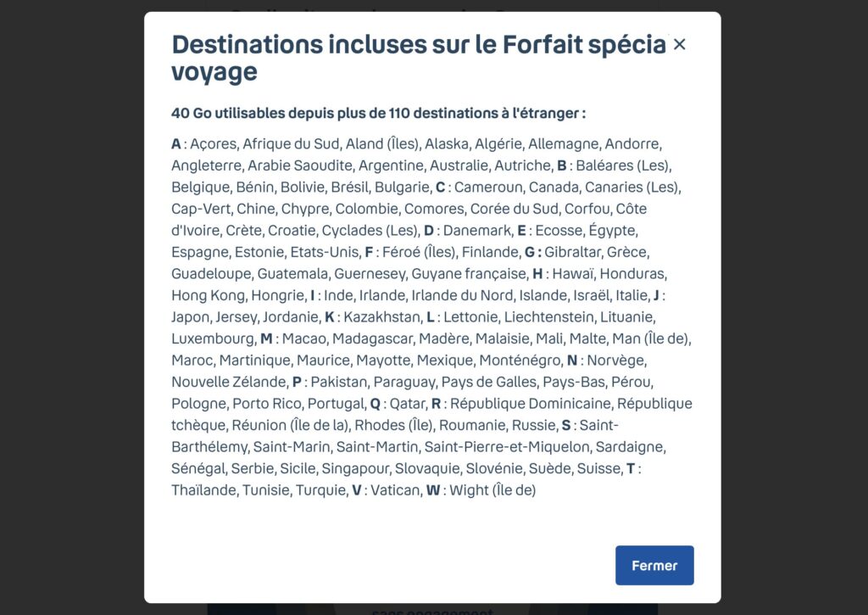Image resolution: width=868 pixels, height=615 pixels.
Task: Click the bold letter G heading
Action: (532, 252)
